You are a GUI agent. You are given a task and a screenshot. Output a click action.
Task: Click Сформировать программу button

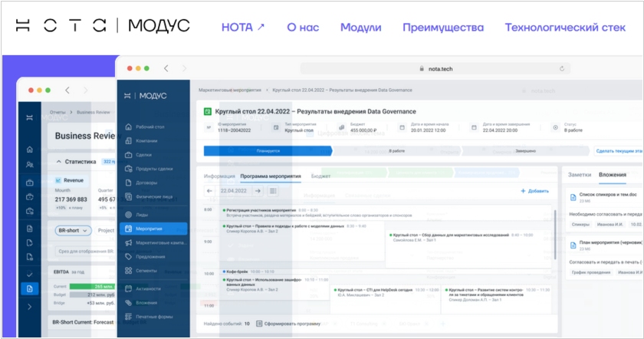[288, 324]
